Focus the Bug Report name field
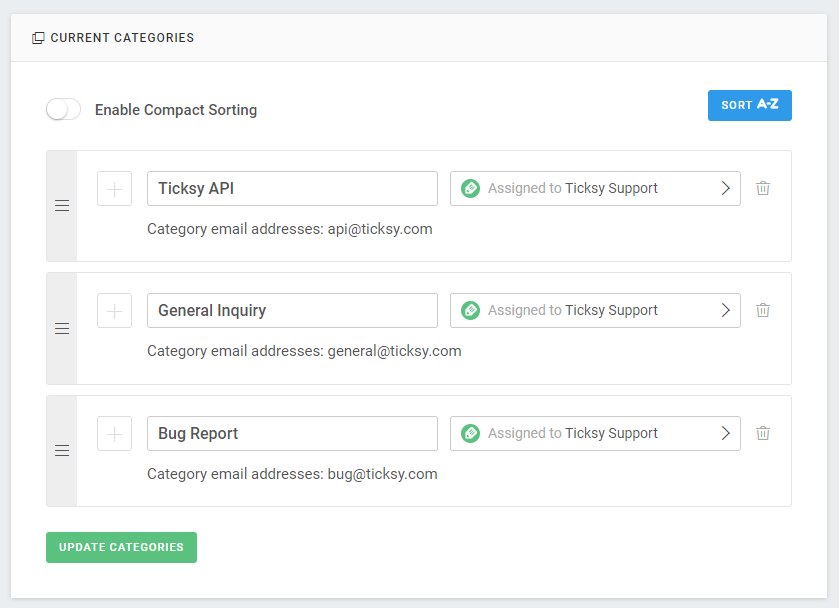Viewport: 839px width, 608px height. tap(292, 434)
